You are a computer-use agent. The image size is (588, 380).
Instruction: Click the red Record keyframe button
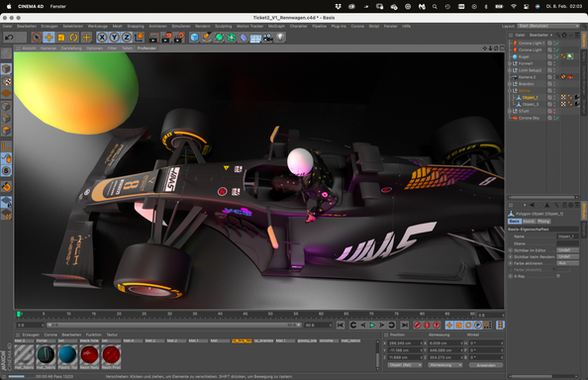tap(417, 325)
